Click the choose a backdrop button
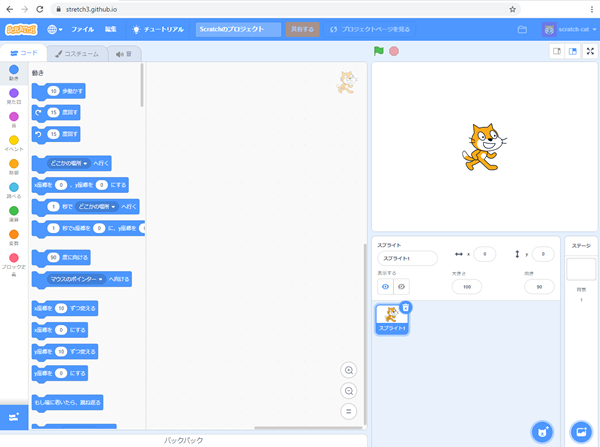This screenshot has width=600, height=447. [581, 432]
